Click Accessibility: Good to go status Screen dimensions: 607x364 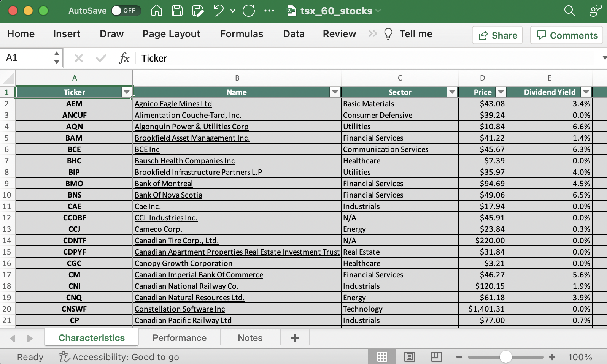click(119, 357)
